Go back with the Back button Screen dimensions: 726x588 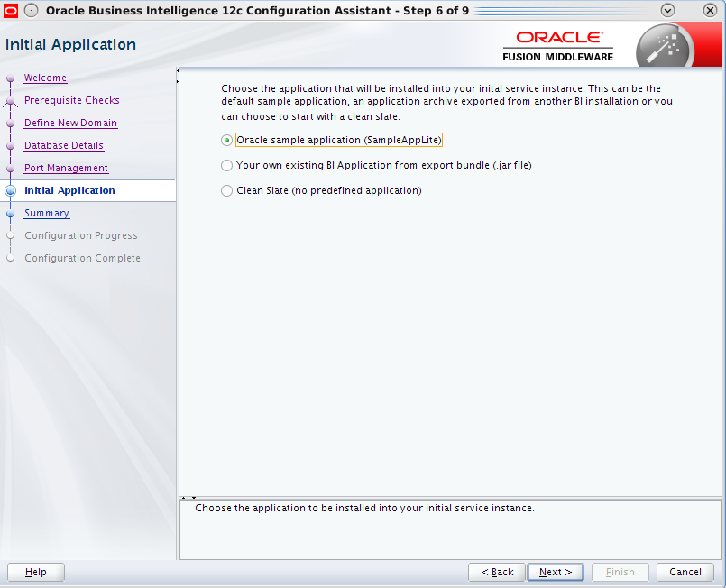click(497, 573)
